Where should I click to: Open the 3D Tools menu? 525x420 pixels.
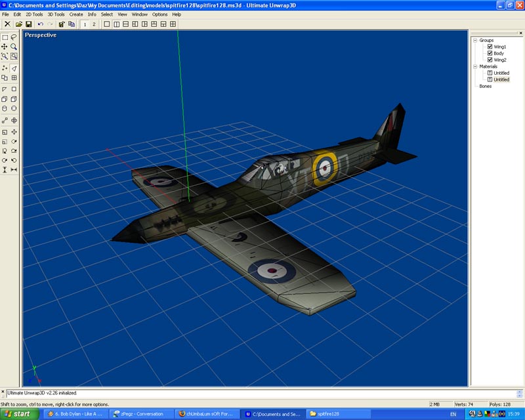(56, 14)
